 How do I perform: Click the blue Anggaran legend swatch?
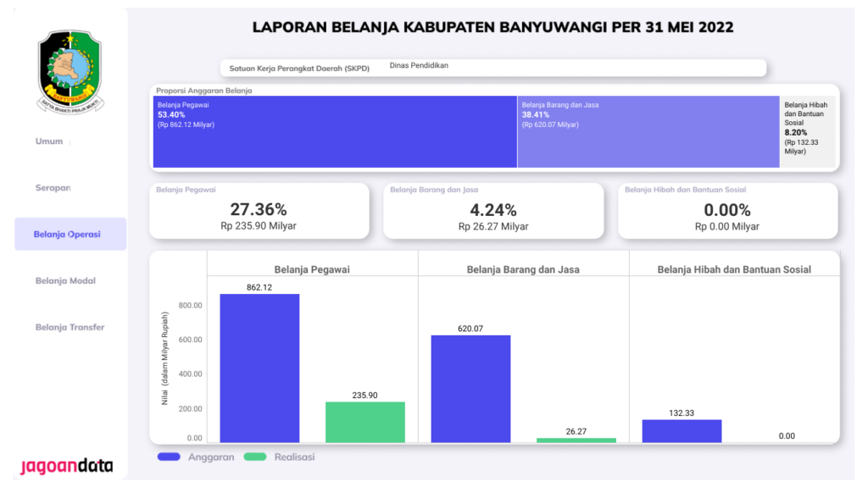tap(169, 457)
